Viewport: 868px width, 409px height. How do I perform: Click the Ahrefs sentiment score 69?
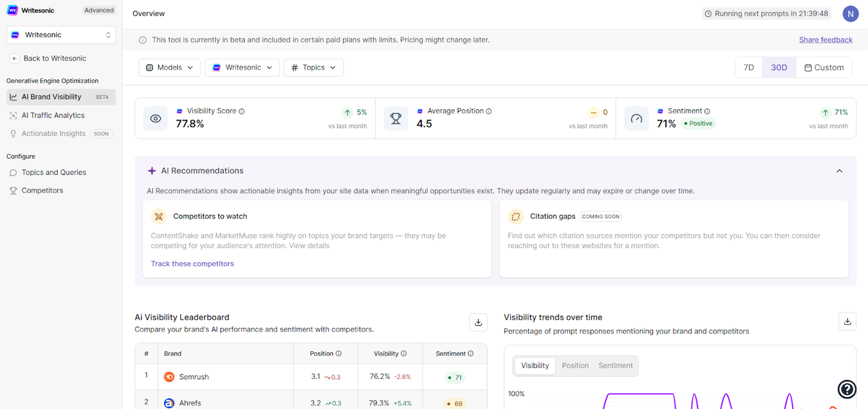[455, 404]
